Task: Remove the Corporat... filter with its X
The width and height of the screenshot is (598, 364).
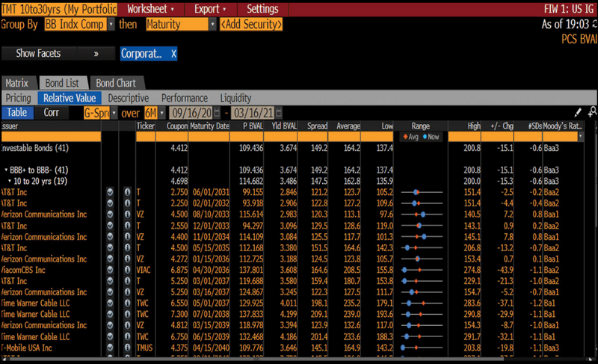Action: click(173, 54)
